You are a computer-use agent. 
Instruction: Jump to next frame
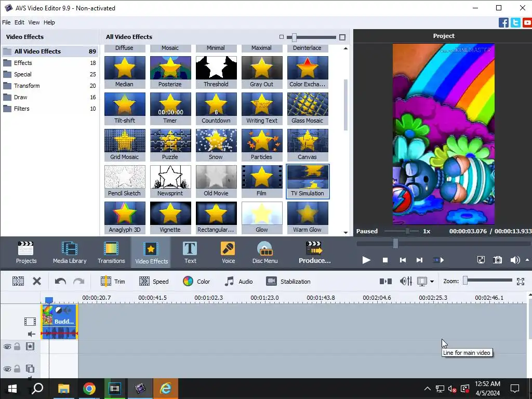point(419,260)
